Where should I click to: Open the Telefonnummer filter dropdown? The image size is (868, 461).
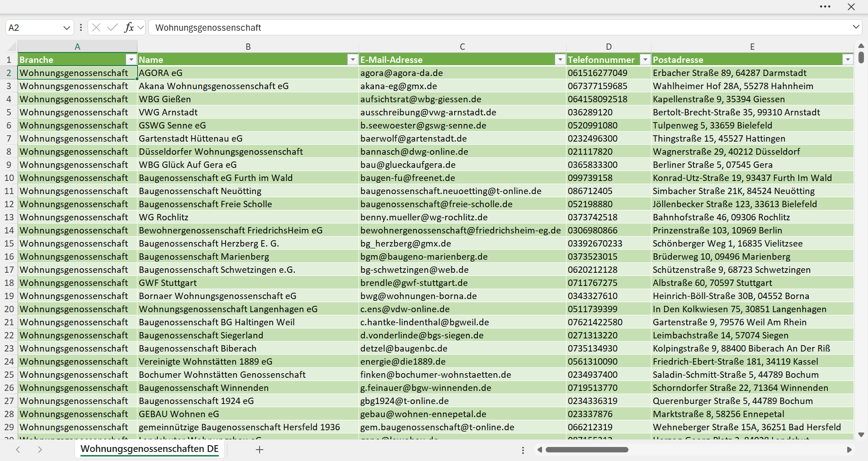point(645,60)
